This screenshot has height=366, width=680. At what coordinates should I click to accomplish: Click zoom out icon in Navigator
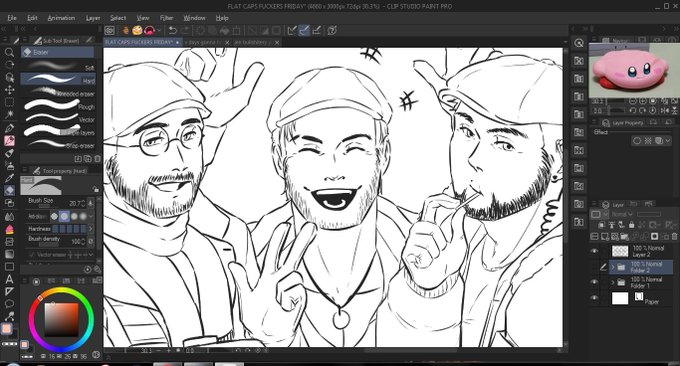[633, 101]
